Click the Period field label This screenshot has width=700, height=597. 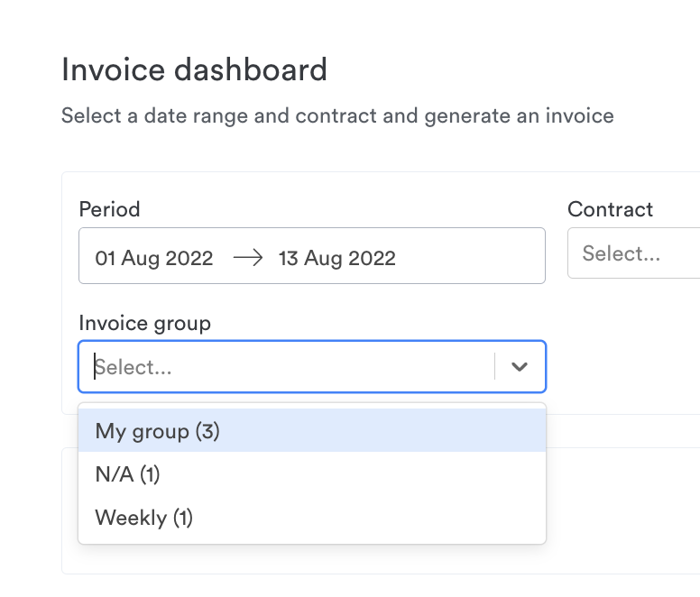coord(109,209)
